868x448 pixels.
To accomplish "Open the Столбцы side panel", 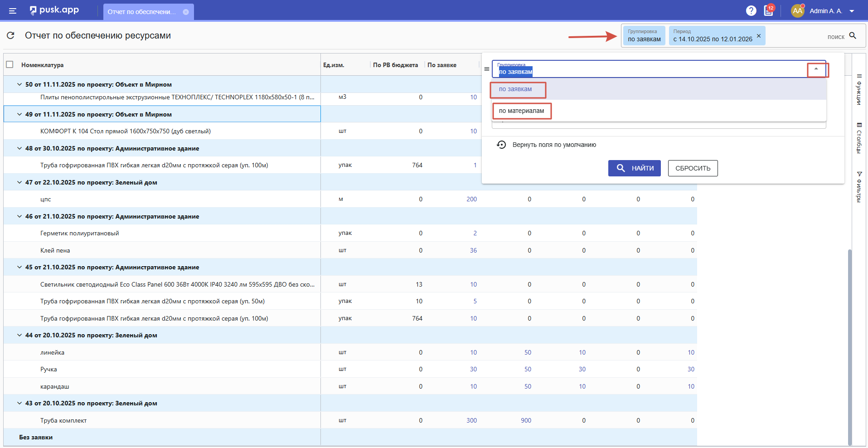I will (859, 138).
